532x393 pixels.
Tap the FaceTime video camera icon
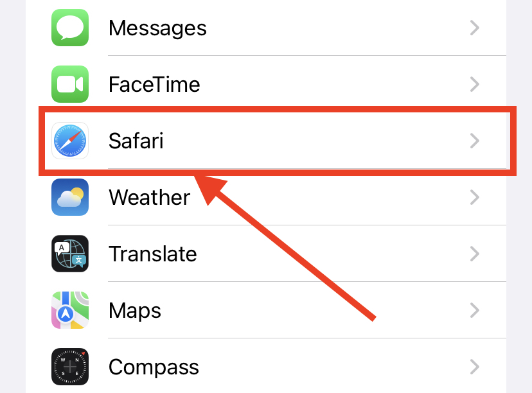70,84
